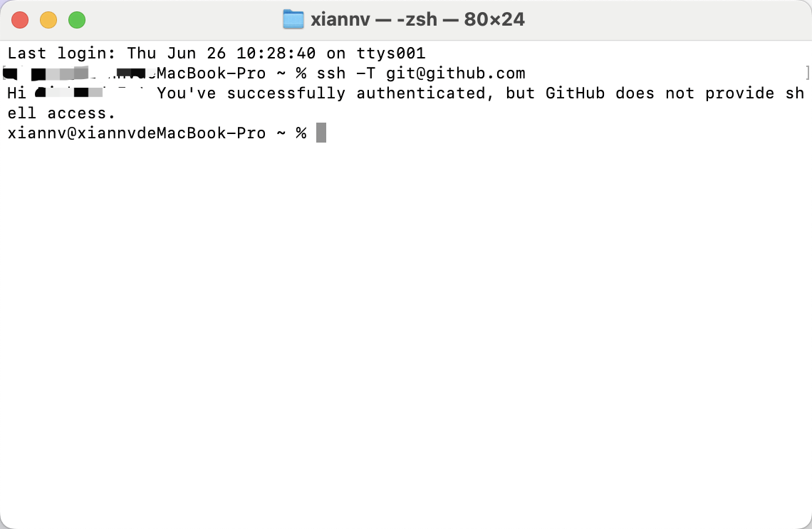Close the Terminal window with red button
This screenshot has height=529, width=812.
coord(20,20)
